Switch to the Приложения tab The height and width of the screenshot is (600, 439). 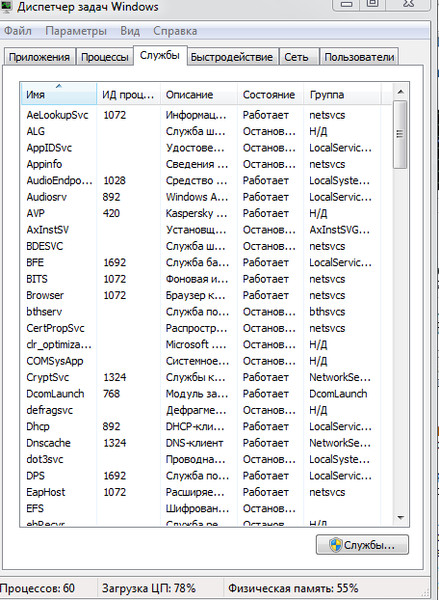[39, 57]
